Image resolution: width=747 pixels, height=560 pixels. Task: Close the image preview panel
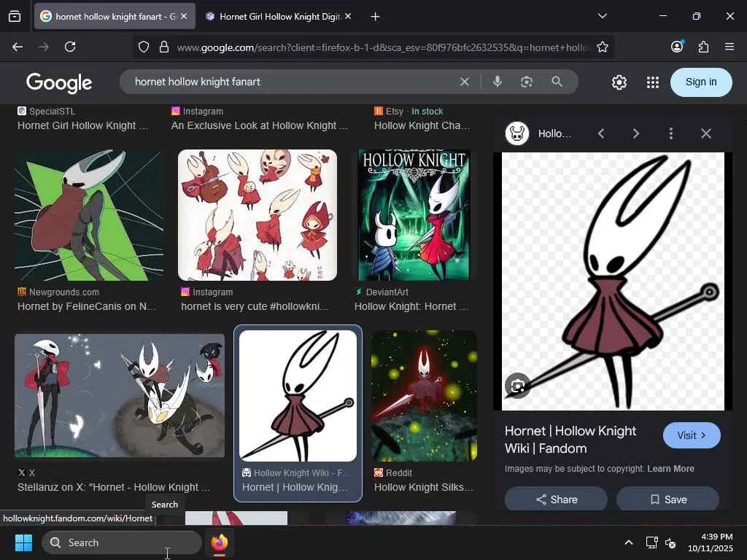coord(706,133)
